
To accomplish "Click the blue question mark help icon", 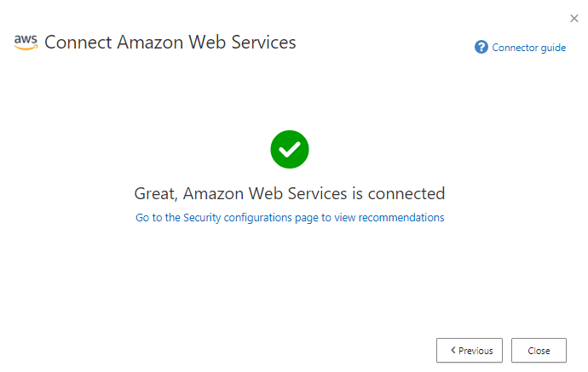I will [481, 47].
